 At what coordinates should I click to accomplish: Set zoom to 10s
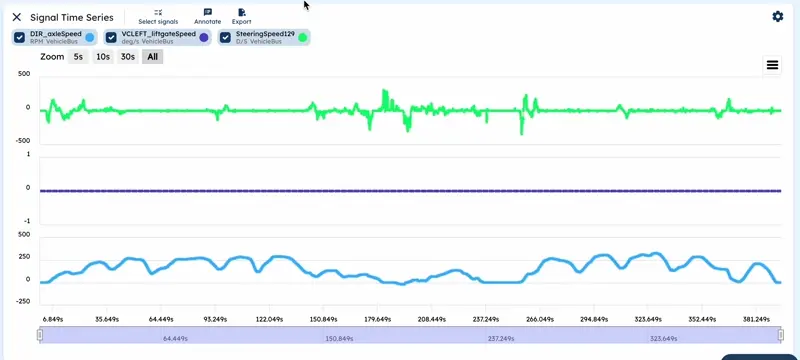(103, 57)
